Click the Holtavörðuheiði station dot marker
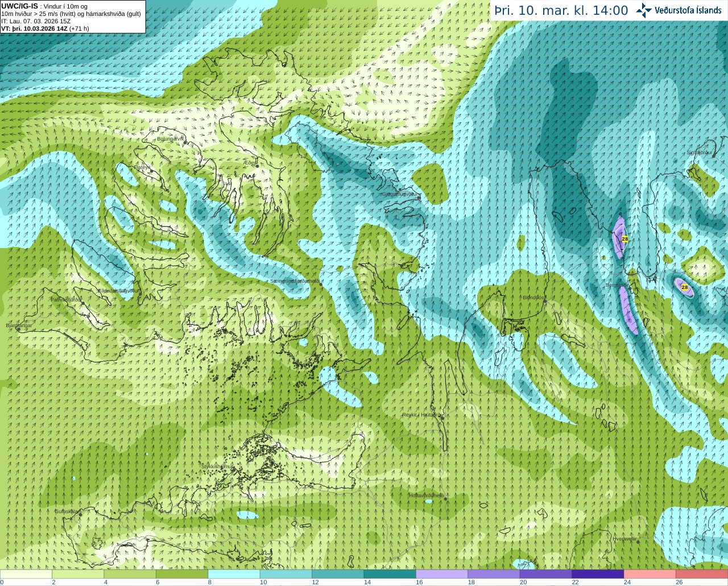This screenshot has height=586, width=728. point(445,499)
